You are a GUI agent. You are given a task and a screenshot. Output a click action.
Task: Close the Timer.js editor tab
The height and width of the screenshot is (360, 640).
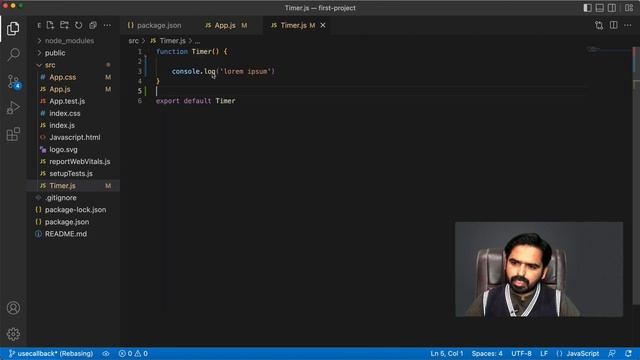(323, 25)
